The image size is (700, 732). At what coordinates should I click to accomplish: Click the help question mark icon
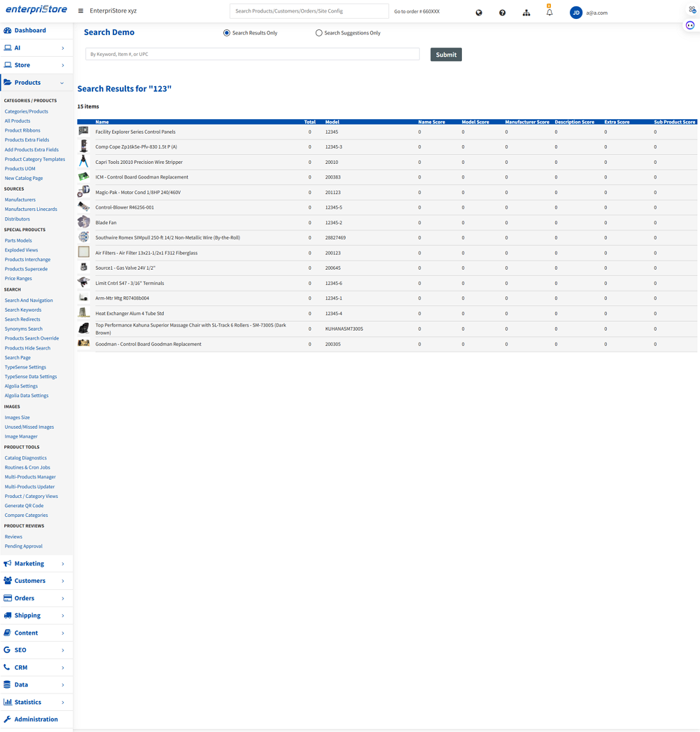tap(502, 13)
